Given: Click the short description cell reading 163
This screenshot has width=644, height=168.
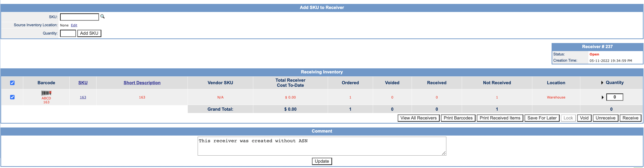Looking at the screenshot, I should 142,97.
